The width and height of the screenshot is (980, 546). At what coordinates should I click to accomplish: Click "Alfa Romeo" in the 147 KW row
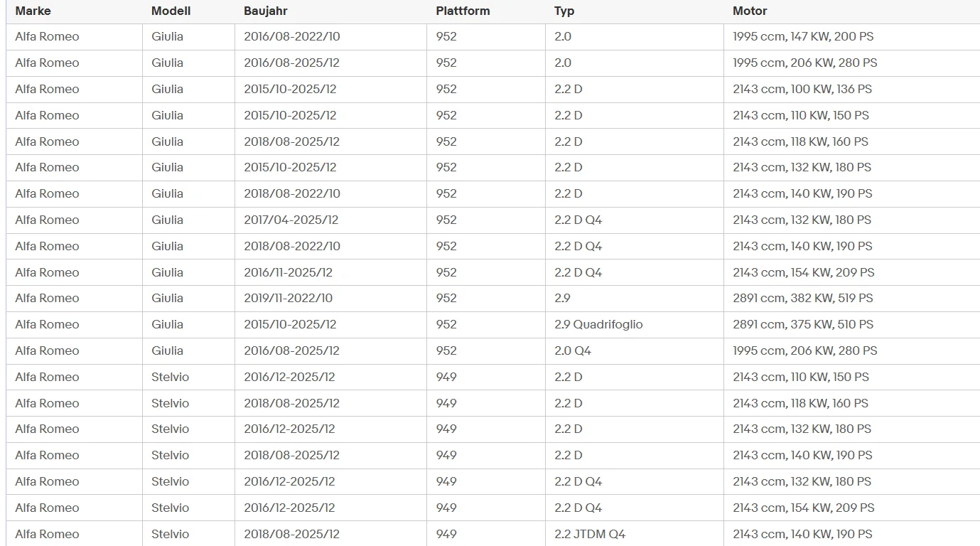pos(47,36)
